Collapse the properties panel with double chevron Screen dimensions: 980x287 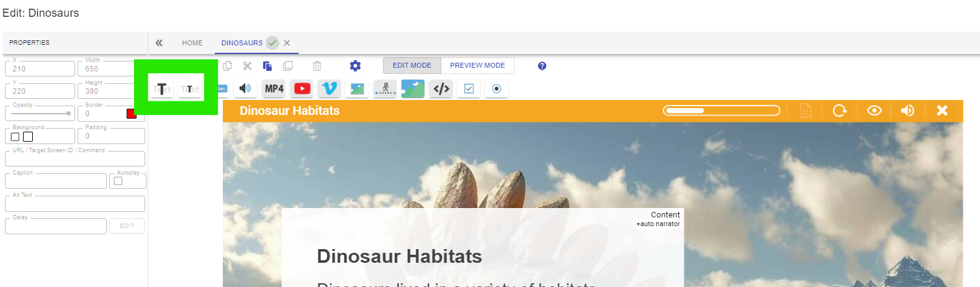tap(159, 43)
